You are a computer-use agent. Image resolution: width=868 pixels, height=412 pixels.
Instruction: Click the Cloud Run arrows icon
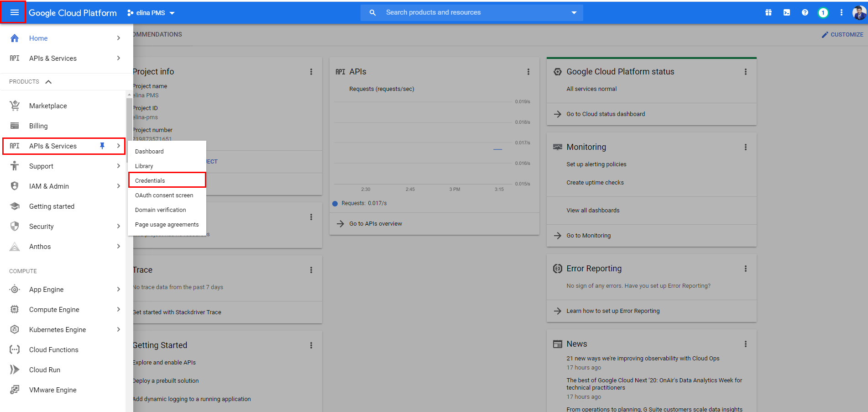[15, 370]
